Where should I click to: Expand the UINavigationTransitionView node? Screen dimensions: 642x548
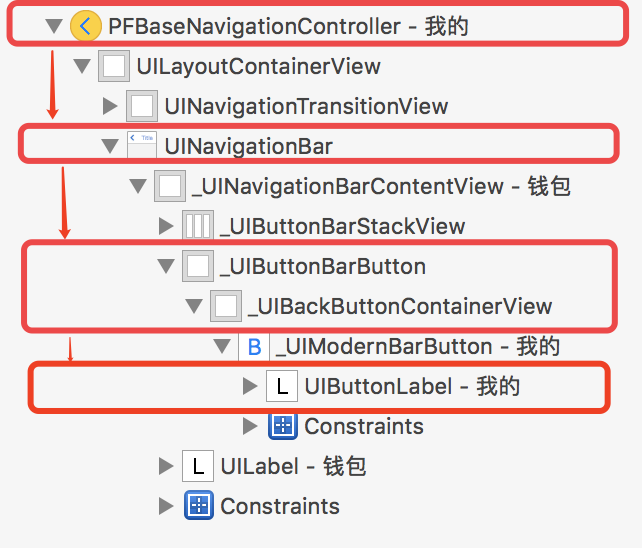click(110, 106)
